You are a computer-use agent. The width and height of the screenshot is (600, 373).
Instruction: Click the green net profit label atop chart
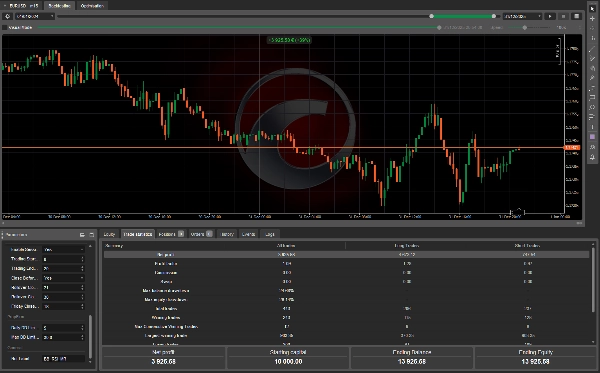coord(289,40)
